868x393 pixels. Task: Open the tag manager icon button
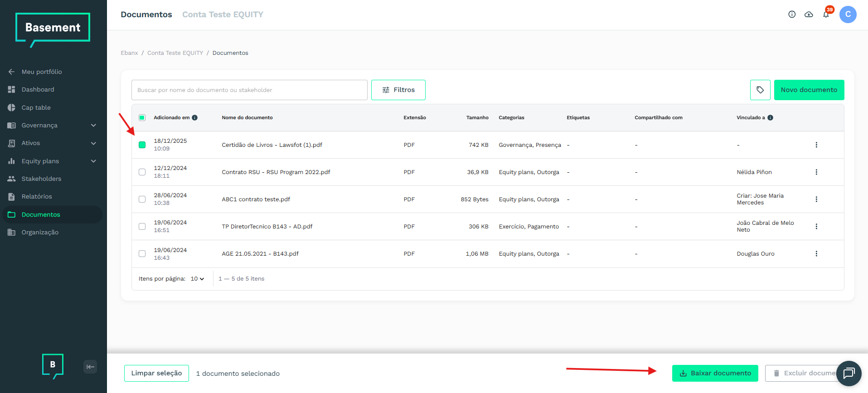point(760,90)
